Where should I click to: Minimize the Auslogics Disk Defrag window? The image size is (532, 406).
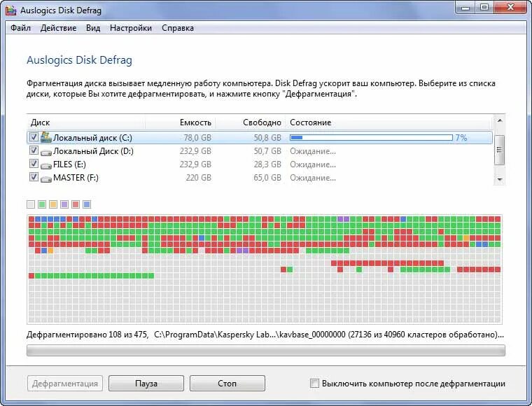465,8
